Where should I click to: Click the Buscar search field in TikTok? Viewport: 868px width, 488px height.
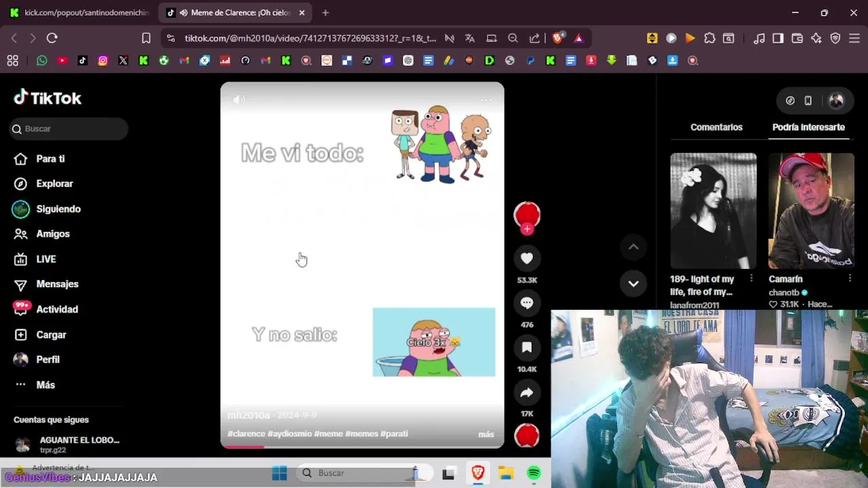pyautogui.click(x=68, y=129)
